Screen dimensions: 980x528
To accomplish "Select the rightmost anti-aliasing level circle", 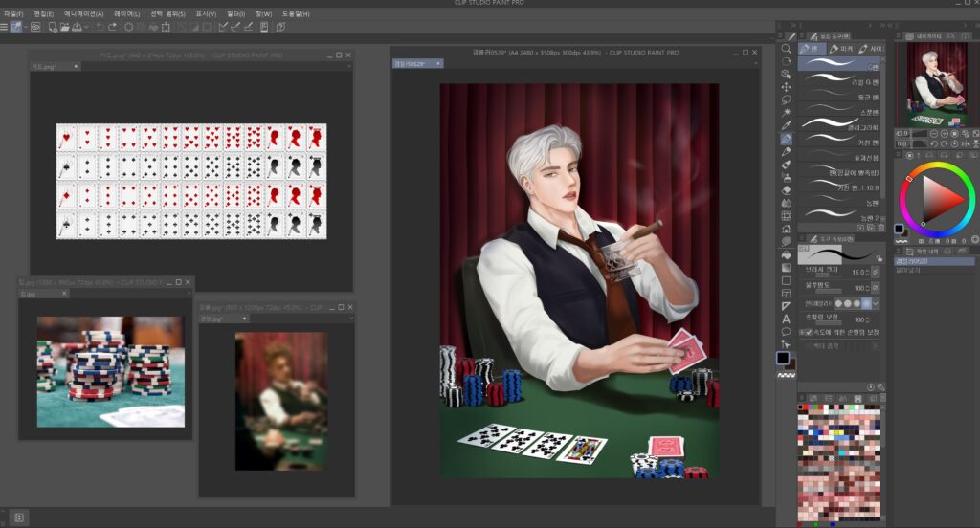I will 866,302.
